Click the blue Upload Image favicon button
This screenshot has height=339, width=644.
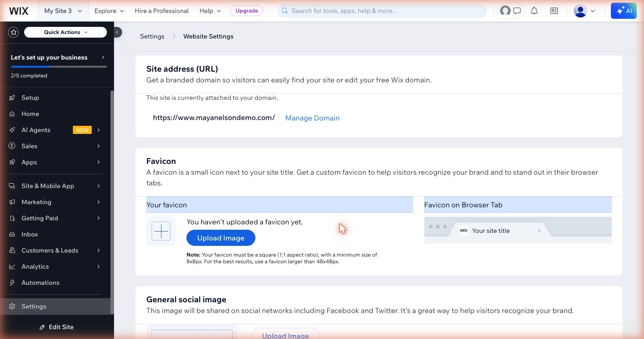221,238
